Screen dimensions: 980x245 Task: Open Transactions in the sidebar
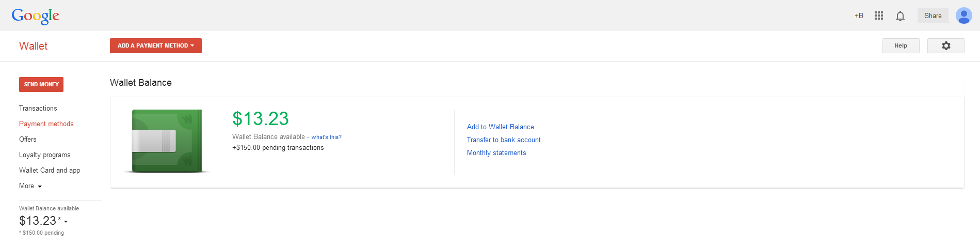pyautogui.click(x=38, y=109)
